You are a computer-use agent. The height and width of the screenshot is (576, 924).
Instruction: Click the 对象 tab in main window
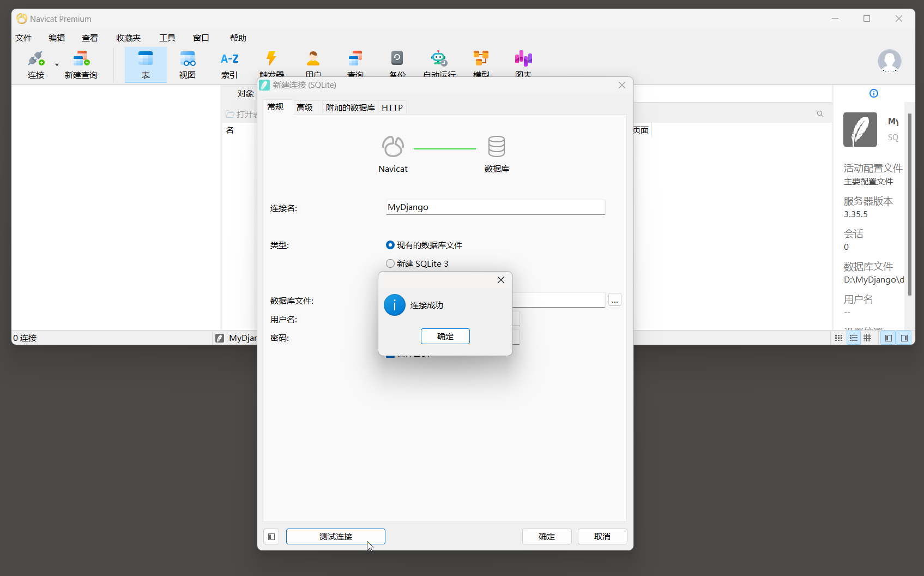[x=246, y=94]
